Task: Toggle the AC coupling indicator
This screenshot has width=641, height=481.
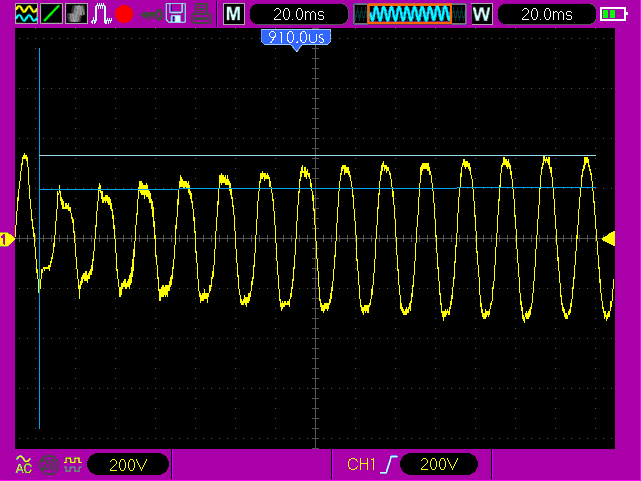Action: [24, 464]
